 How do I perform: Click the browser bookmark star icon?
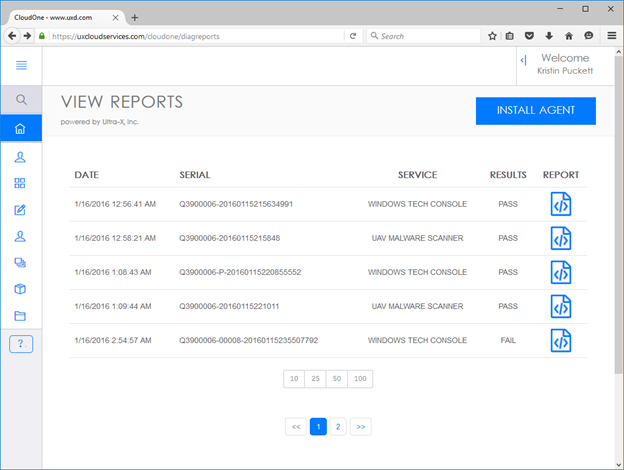[x=492, y=36]
